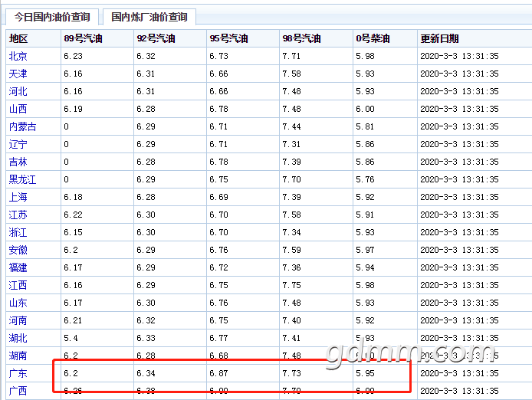Open the 山西 region link
Screen dimensions: 532x400
(18, 109)
